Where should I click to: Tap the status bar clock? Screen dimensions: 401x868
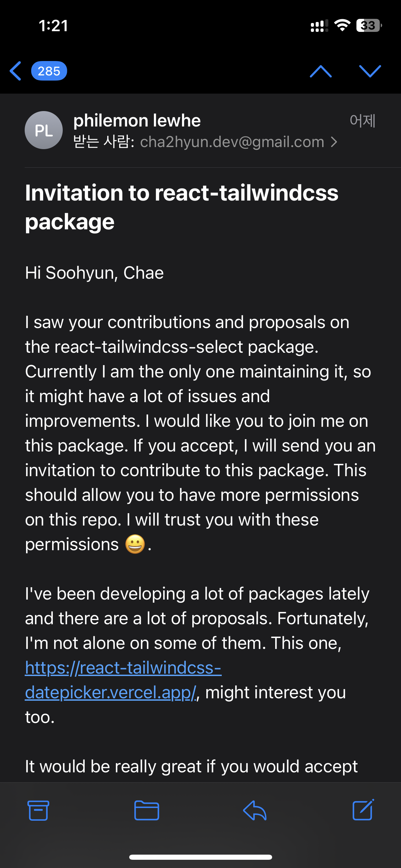click(x=53, y=26)
